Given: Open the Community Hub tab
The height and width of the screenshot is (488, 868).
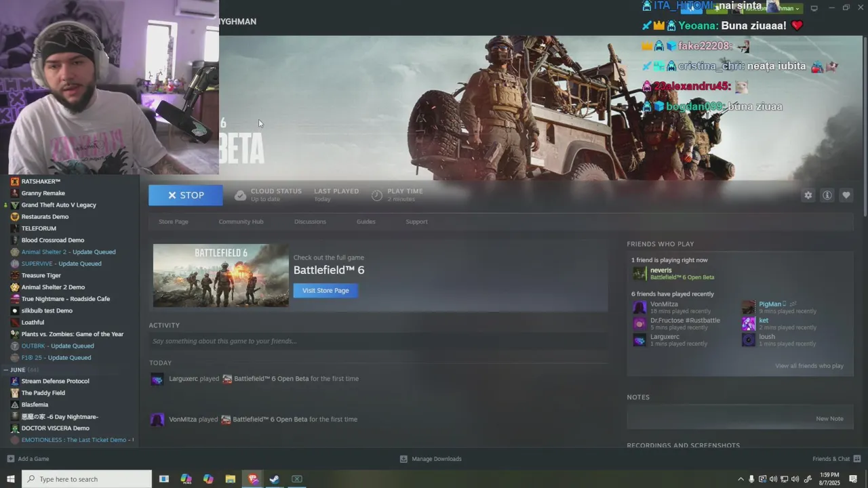Looking at the screenshot, I should pos(241,222).
